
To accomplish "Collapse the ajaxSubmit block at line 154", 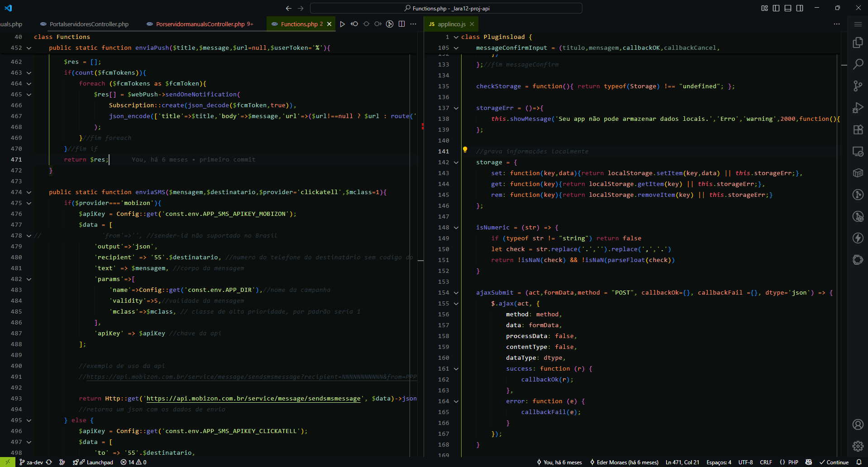I will (456, 293).
